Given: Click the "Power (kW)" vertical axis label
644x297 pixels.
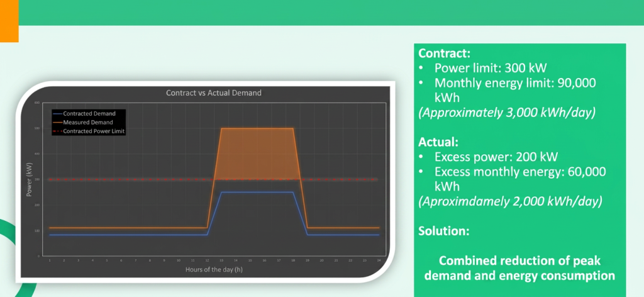Looking at the screenshot, I should coord(29,179).
